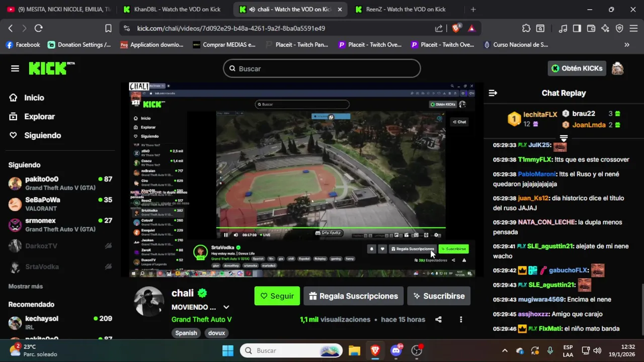Reload the current page
Image resolution: width=644 pixels, height=362 pixels.
(39, 29)
